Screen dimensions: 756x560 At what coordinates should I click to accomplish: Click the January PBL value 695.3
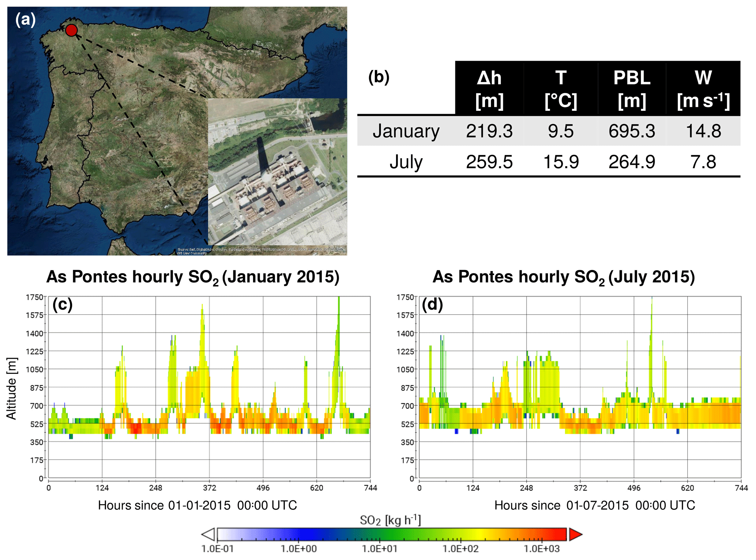(x=632, y=131)
